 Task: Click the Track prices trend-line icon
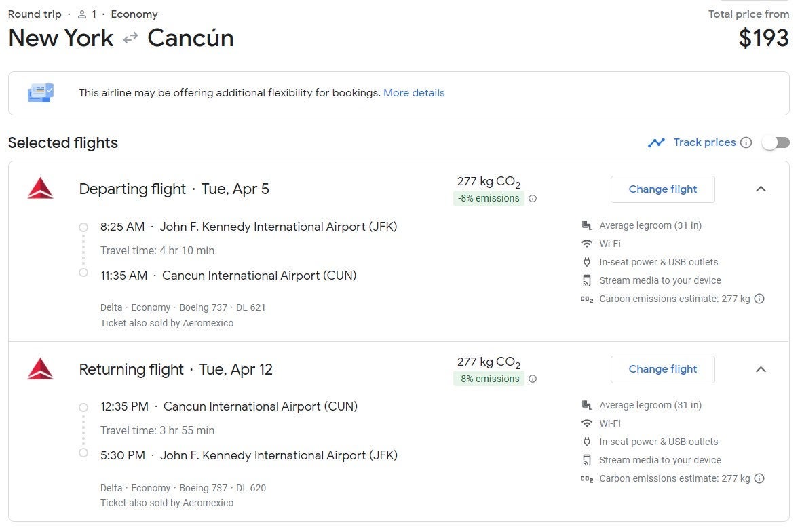tap(656, 142)
